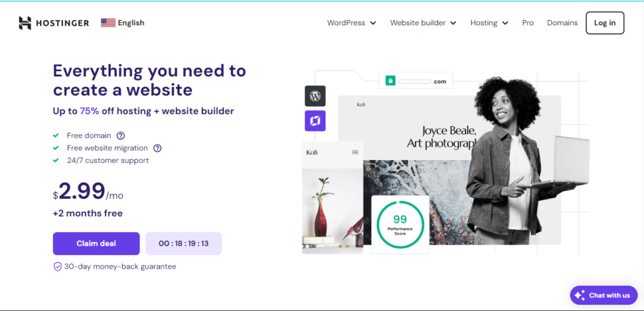Click the 99 Performance Score gauge

pos(400,225)
